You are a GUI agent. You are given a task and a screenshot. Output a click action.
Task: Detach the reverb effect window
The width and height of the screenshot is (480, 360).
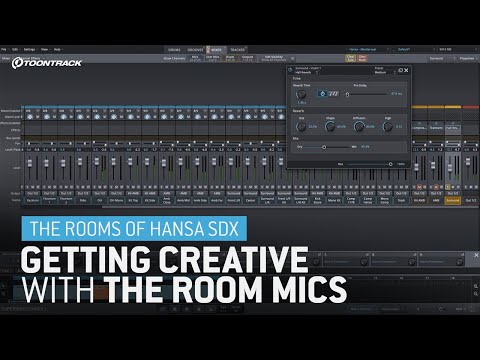[x=401, y=70]
